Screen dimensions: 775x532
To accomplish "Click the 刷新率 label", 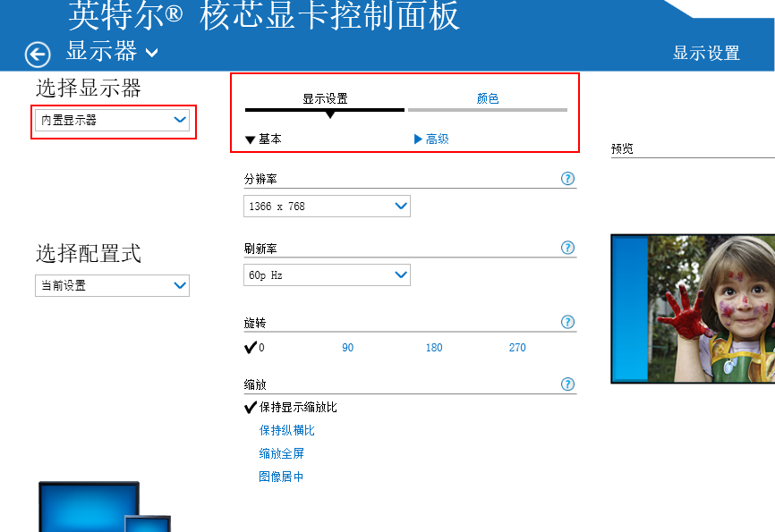I will (260, 249).
